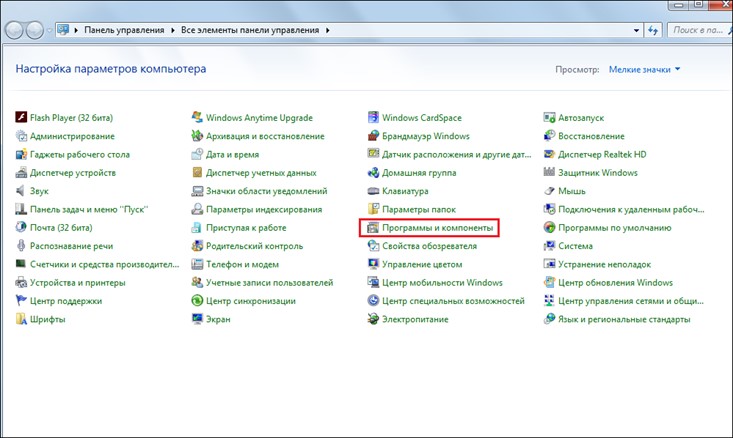
Task: Click the Клавиатура keyboard icon
Action: coord(373,191)
